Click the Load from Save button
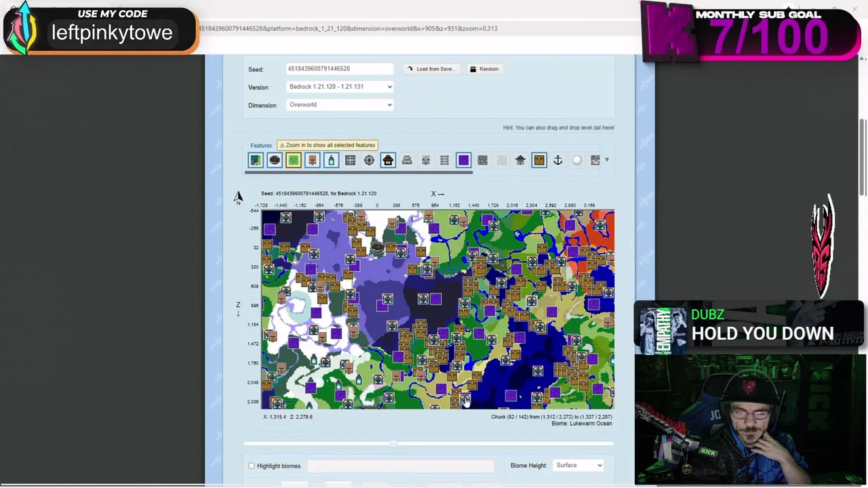This screenshot has height=488, width=868. pos(431,69)
